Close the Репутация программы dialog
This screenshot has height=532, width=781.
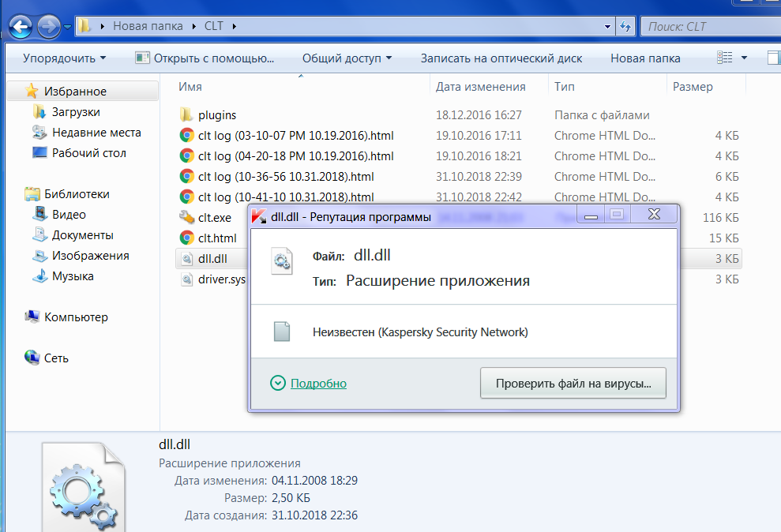coord(654,215)
